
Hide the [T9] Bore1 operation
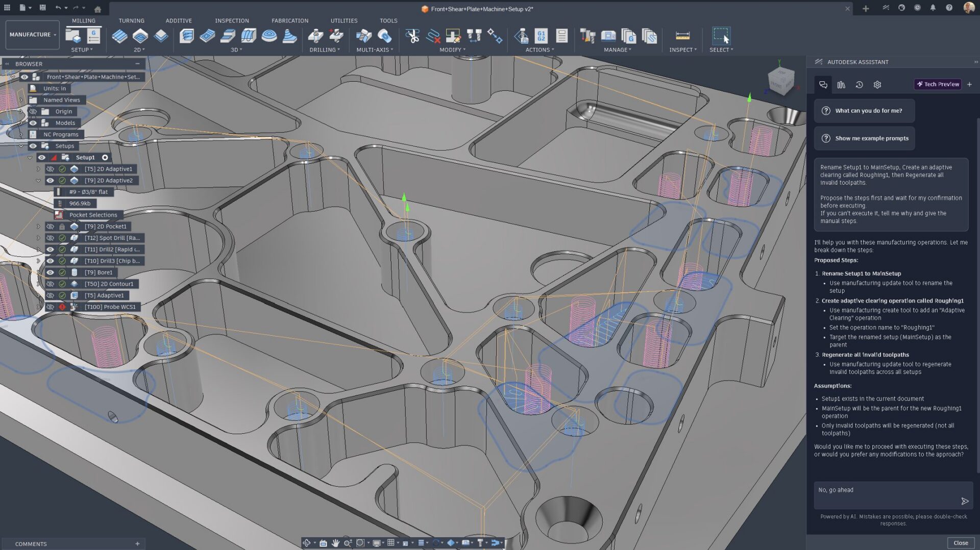[x=50, y=272]
